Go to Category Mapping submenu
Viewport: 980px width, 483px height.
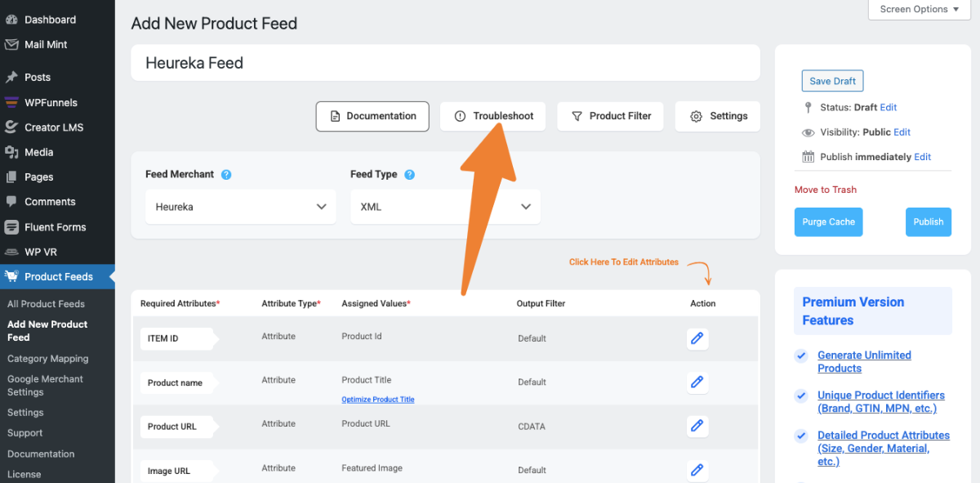47,358
